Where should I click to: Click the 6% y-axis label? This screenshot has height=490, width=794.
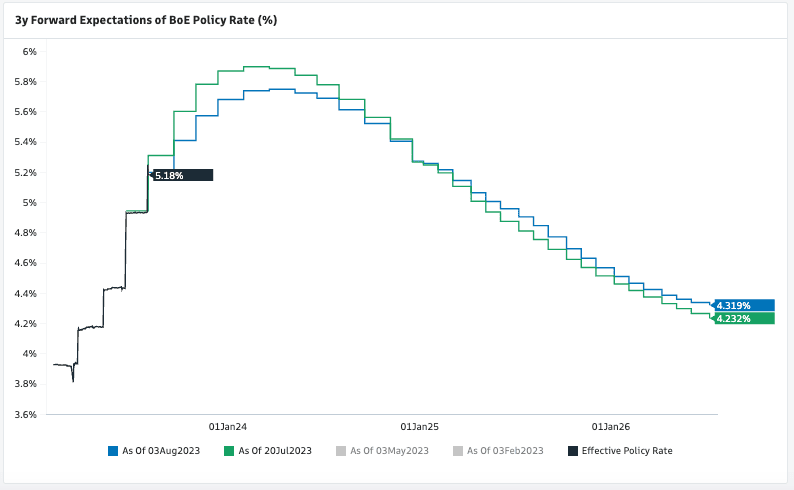[30, 51]
